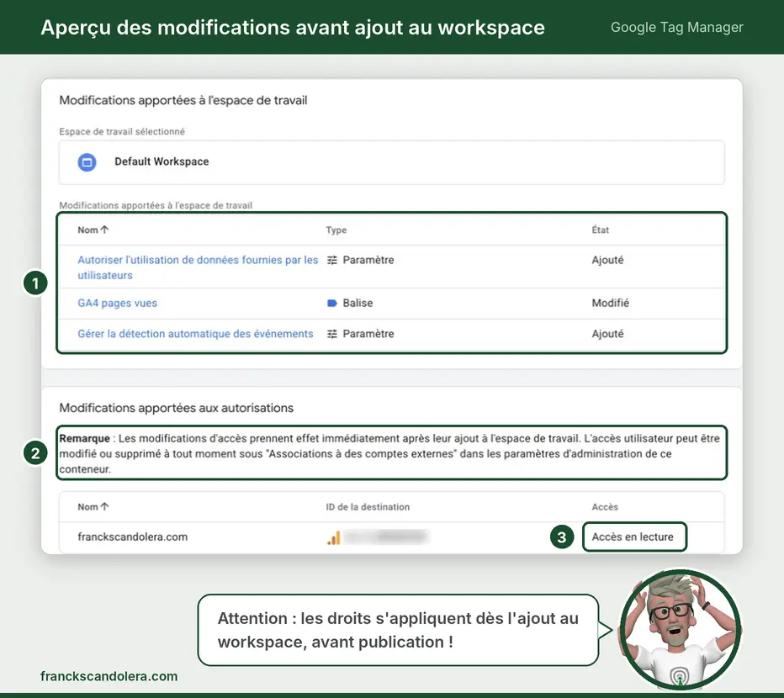Click the Accès column header

[605, 507]
